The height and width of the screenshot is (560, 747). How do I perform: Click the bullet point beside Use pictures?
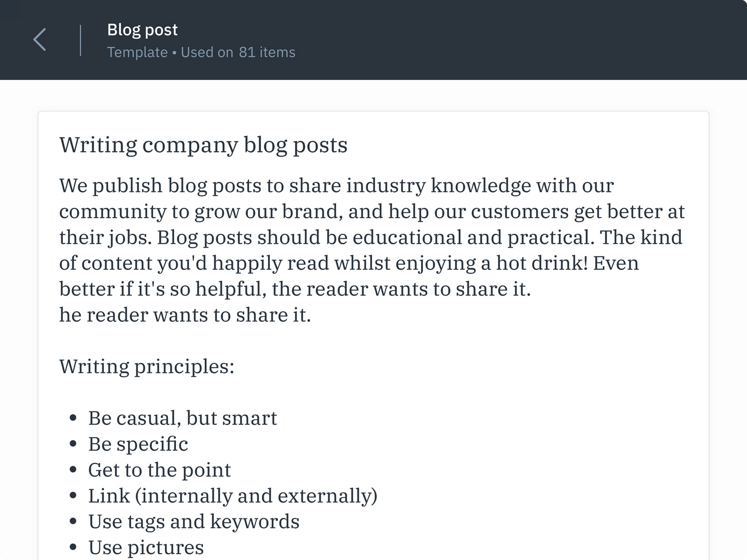73,546
